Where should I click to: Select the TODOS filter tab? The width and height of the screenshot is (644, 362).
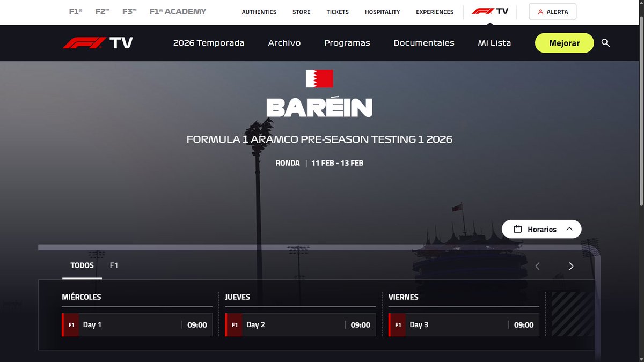82,265
